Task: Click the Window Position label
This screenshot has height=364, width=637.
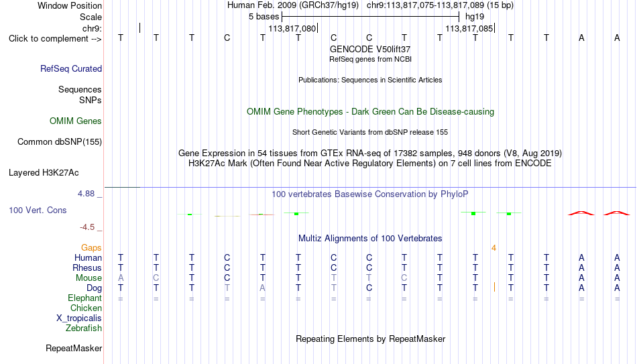Action: [70, 5]
